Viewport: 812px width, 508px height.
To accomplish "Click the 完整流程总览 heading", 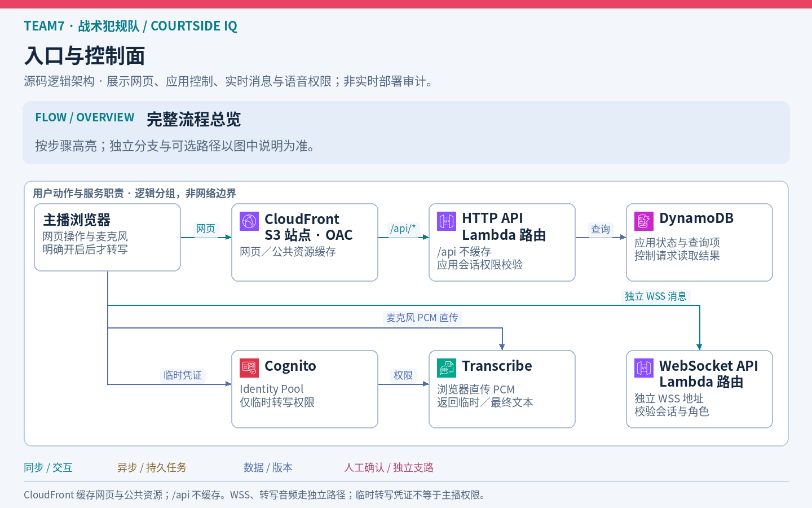I will (x=194, y=119).
